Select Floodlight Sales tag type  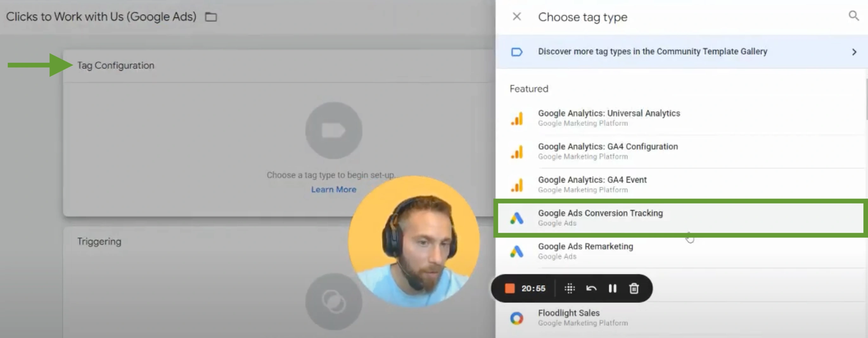tap(681, 318)
